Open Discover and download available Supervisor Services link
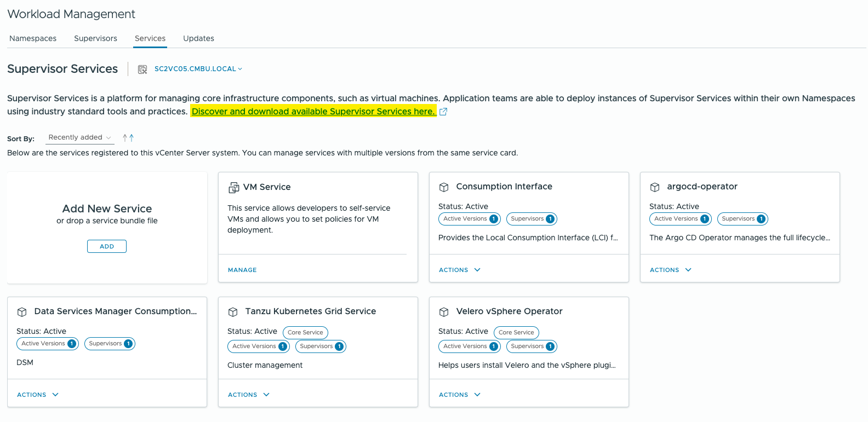Image resolution: width=868 pixels, height=422 pixels. pos(313,111)
